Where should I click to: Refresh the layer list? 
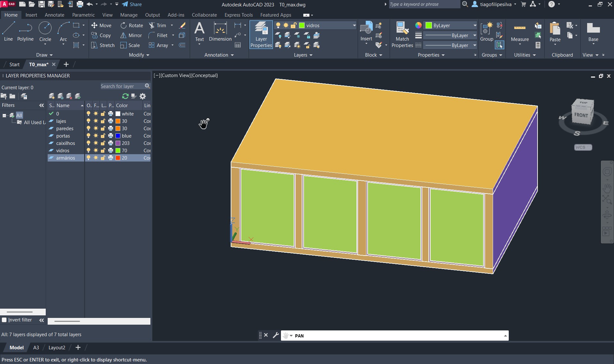click(125, 96)
